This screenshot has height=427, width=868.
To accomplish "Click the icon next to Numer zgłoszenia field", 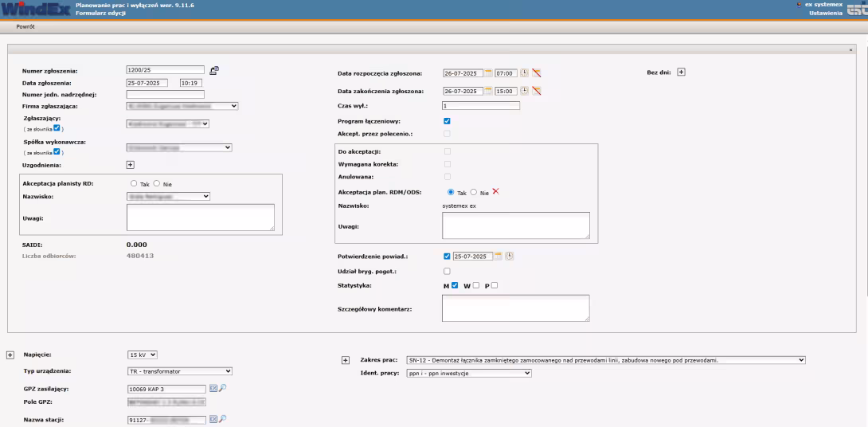I will coord(214,70).
